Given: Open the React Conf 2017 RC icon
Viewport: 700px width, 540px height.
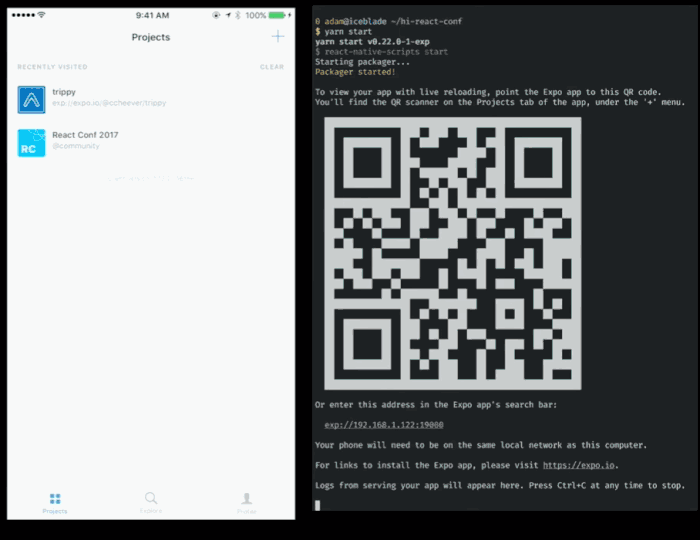Looking at the screenshot, I should pos(31,143).
